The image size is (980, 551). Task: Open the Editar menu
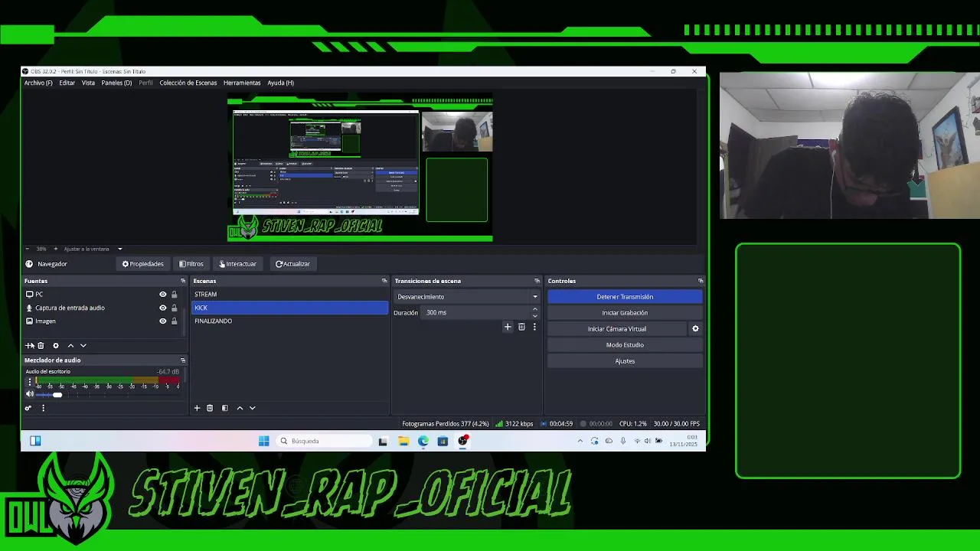(x=67, y=83)
